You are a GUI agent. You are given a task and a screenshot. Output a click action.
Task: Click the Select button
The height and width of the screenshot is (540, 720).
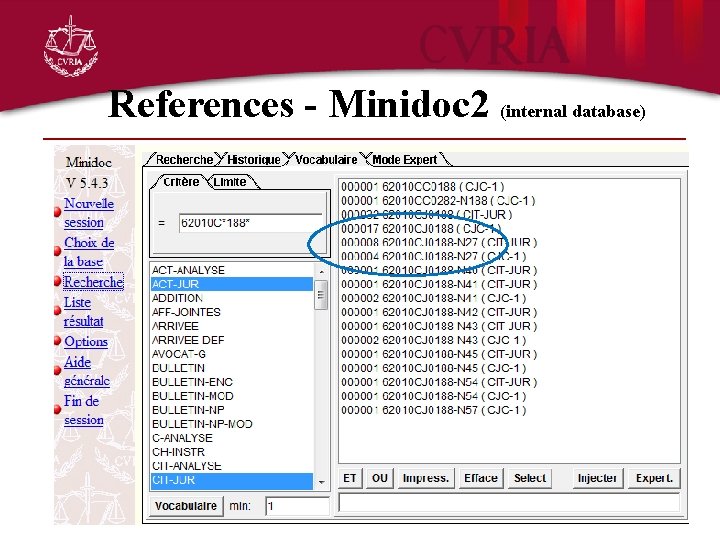[529, 478]
